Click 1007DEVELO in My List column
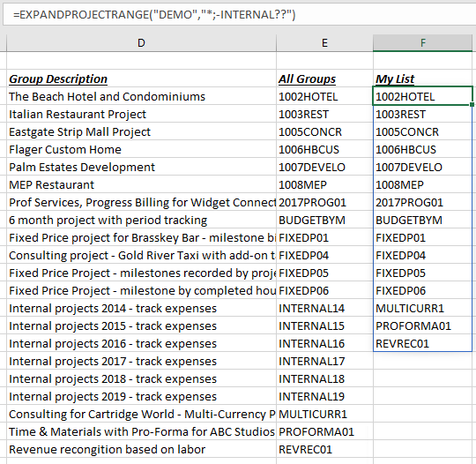476x464 pixels. point(422,167)
